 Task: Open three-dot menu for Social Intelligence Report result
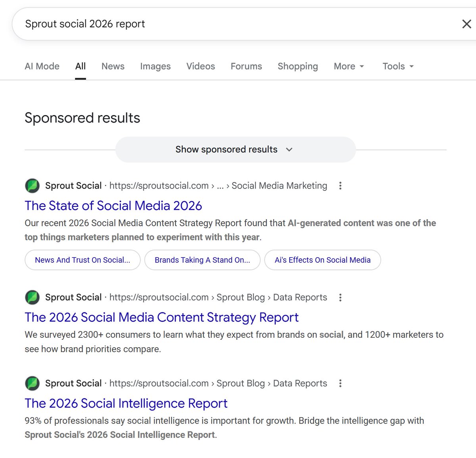(340, 383)
